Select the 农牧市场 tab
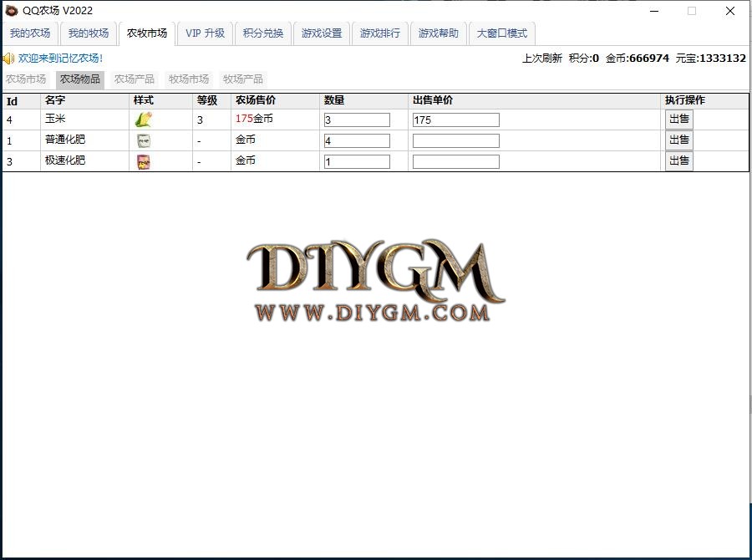 click(147, 33)
